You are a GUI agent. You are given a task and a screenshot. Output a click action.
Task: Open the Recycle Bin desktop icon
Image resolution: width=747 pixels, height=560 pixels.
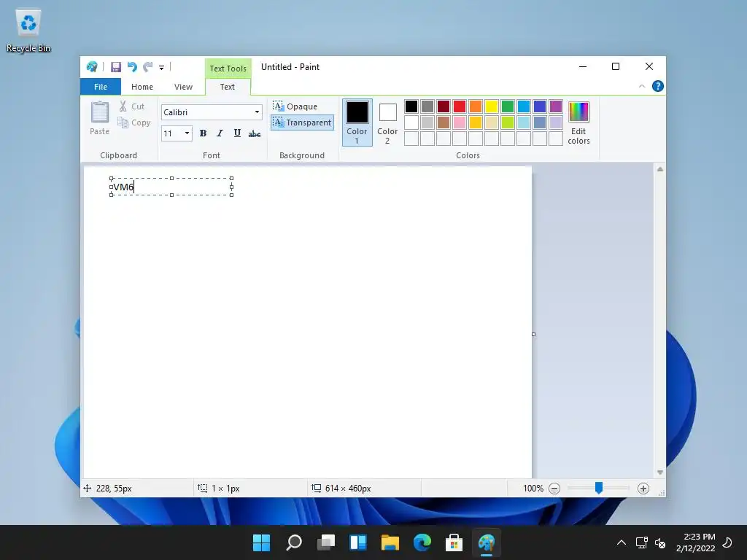(x=28, y=30)
